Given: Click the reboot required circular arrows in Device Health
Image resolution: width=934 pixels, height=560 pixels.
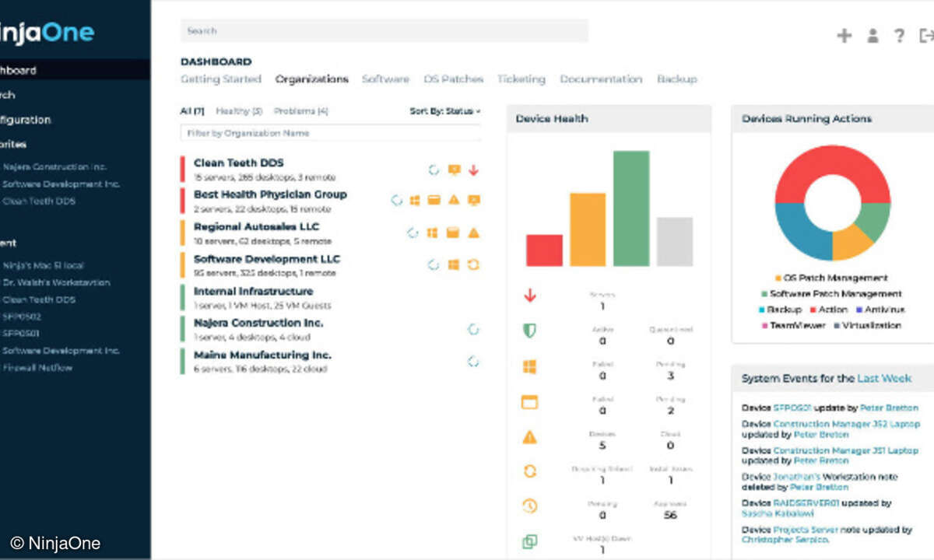Looking at the screenshot, I should coord(530,471).
